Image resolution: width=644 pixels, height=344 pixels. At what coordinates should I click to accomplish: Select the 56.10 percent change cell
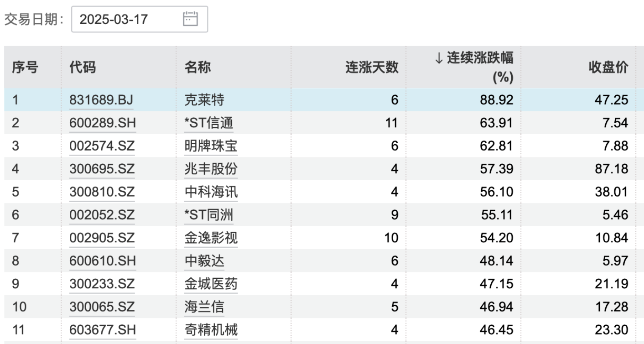click(497, 192)
